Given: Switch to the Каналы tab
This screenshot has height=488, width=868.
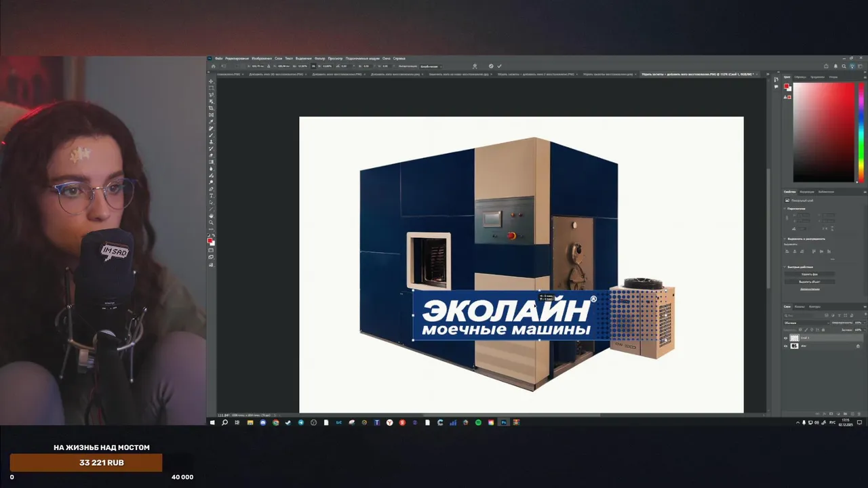Looking at the screenshot, I should point(800,306).
